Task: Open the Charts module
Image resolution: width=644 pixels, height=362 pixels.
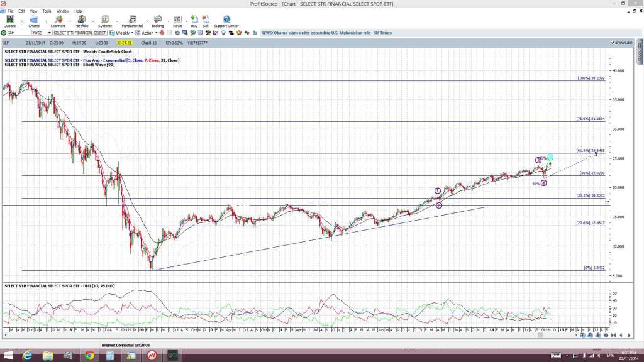Action: pyautogui.click(x=34, y=21)
